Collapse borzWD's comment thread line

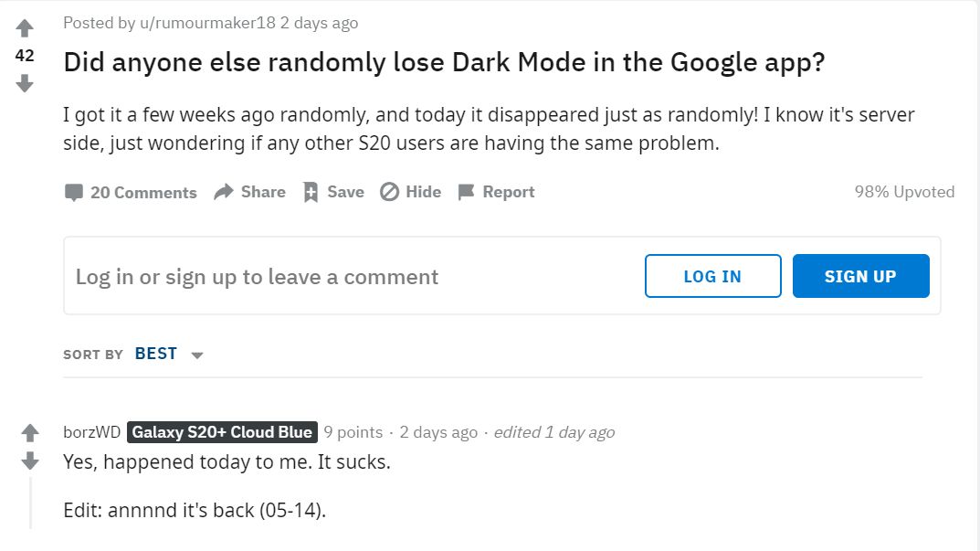[30, 501]
